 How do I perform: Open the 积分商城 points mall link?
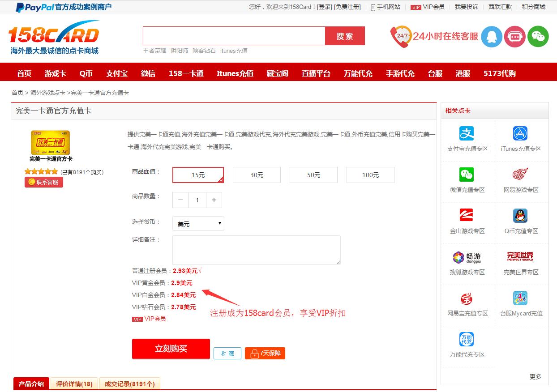tap(534, 7)
